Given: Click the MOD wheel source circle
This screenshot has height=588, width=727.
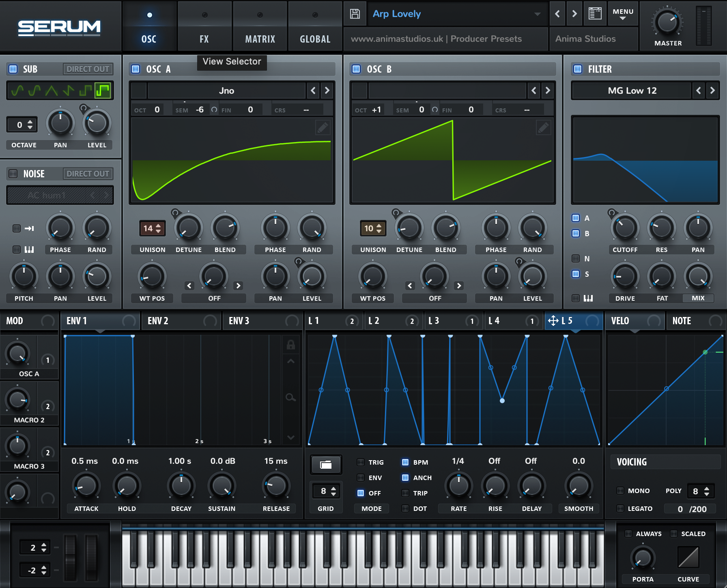Looking at the screenshot, I should (48, 321).
